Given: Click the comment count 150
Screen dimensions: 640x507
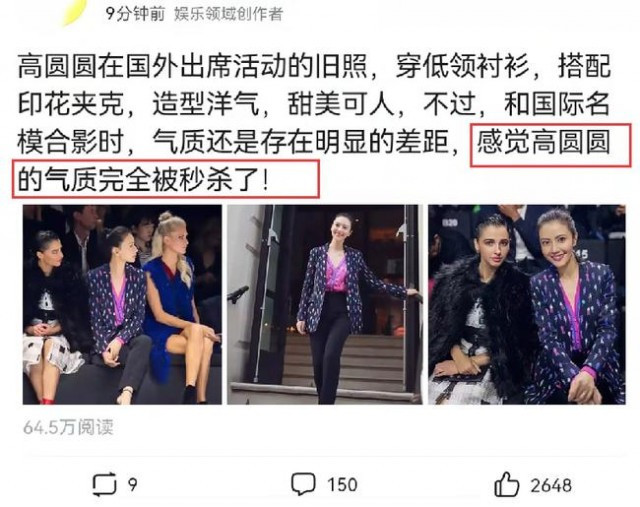Looking at the screenshot, I should [342, 485].
